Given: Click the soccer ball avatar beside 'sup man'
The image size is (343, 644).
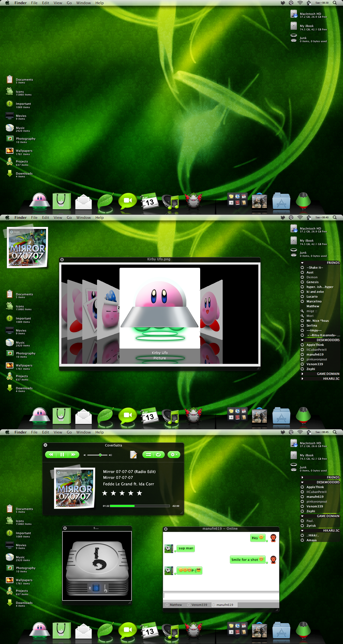Looking at the screenshot, I should (169, 549).
